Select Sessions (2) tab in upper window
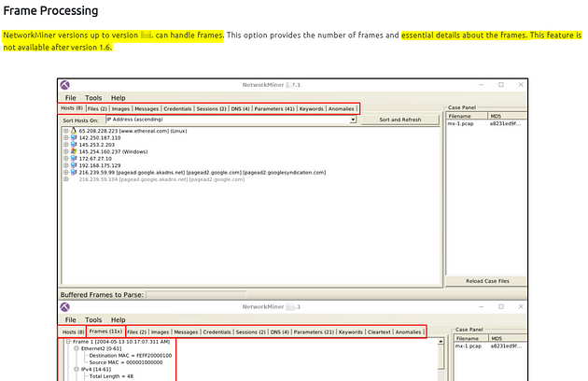 tap(212, 109)
